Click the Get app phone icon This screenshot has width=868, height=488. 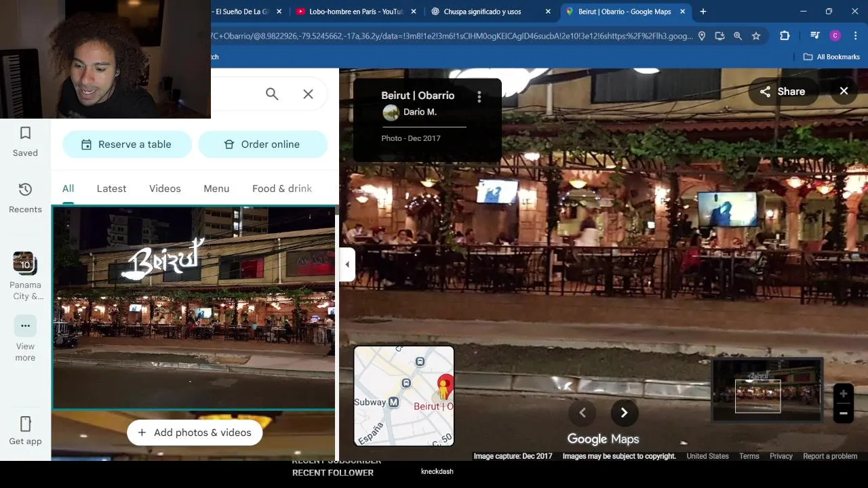pos(25,424)
